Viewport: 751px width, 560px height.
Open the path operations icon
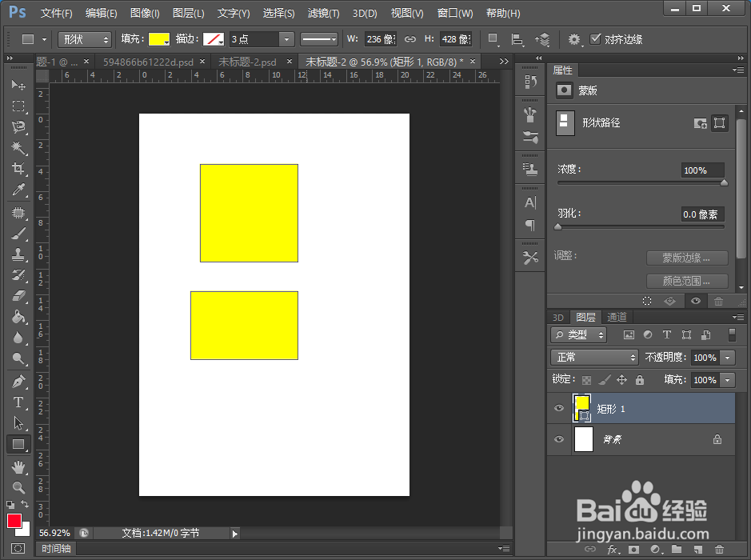(x=493, y=39)
